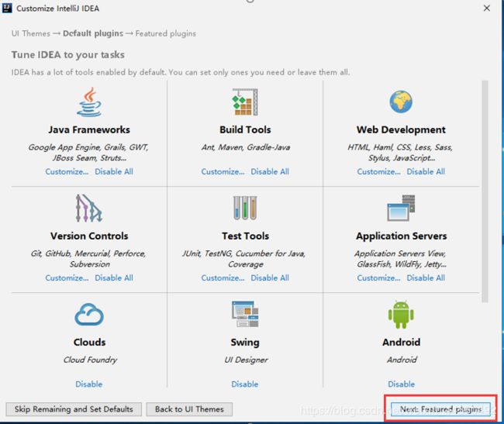Viewport: 504px width, 424px height.
Task: Disable all Version Controls plugins
Action: [114, 277]
